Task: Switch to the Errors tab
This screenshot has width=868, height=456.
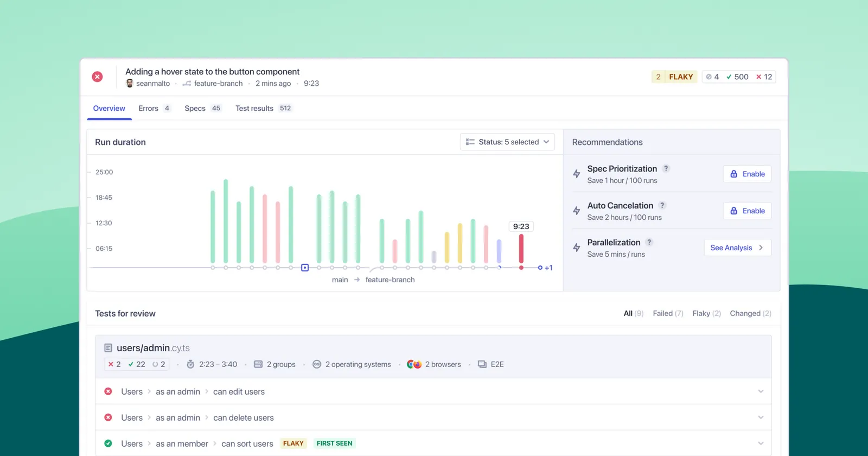Action: pos(154,108)
